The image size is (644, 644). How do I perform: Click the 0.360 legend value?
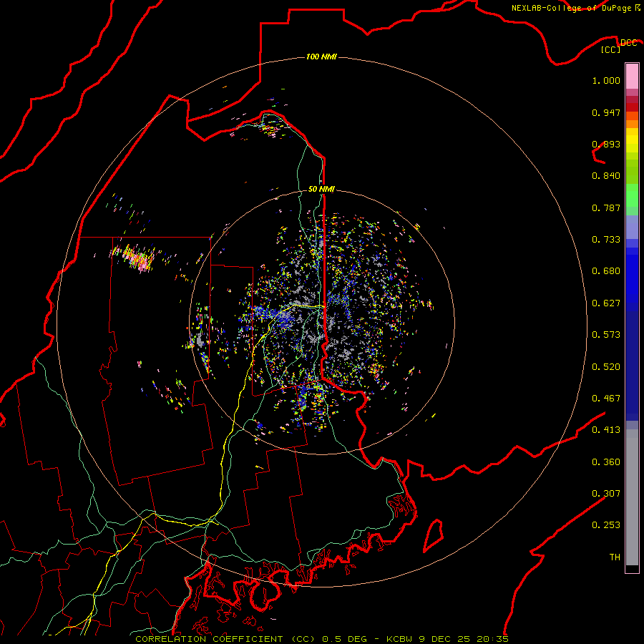[x=606, y=462]
